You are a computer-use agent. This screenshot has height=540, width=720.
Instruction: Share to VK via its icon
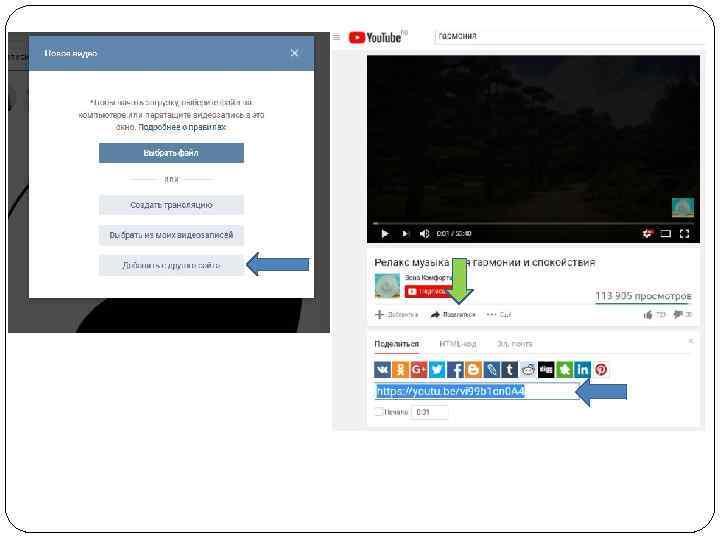(382, 369)
